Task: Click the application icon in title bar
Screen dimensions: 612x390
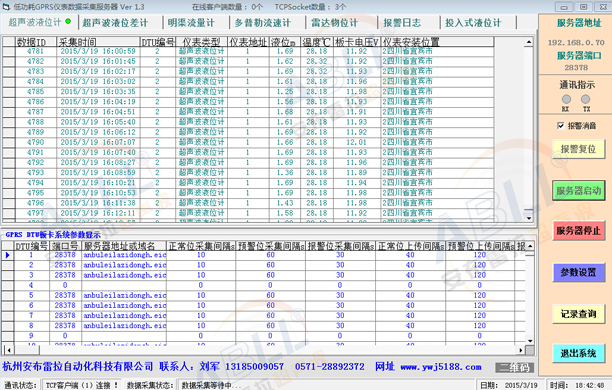Action: tap(6, 7)
